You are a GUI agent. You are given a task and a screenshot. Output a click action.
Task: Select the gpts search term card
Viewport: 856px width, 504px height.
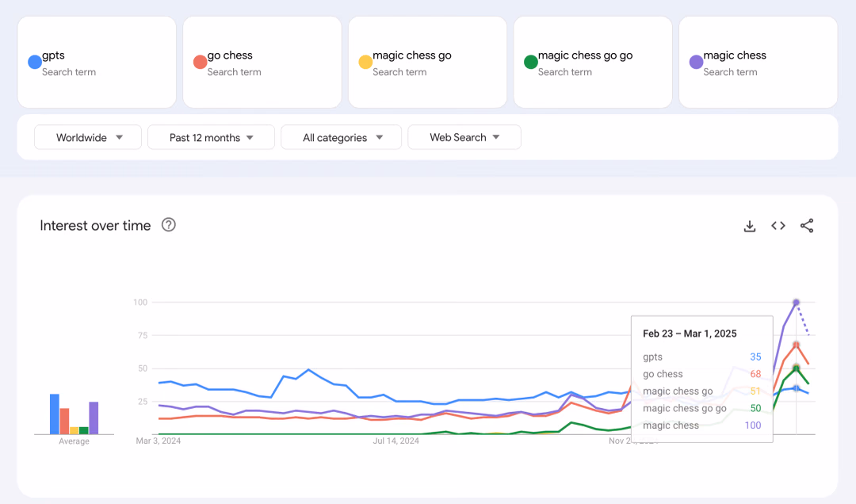[x=97, y=63]
